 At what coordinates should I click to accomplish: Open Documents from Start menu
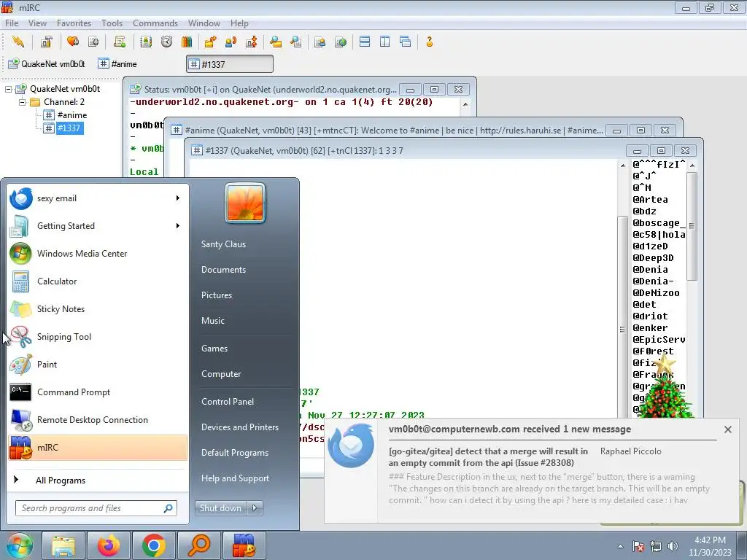[x=223, y=270]
